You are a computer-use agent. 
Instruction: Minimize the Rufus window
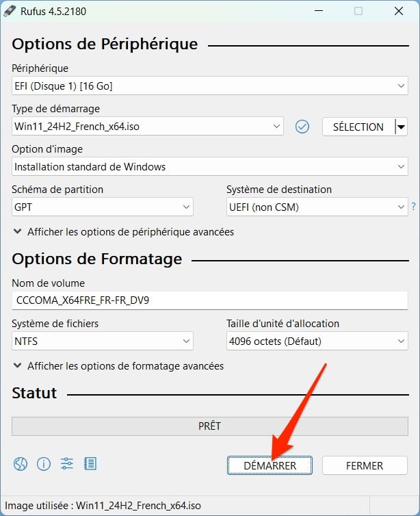[x=318, y=11]
